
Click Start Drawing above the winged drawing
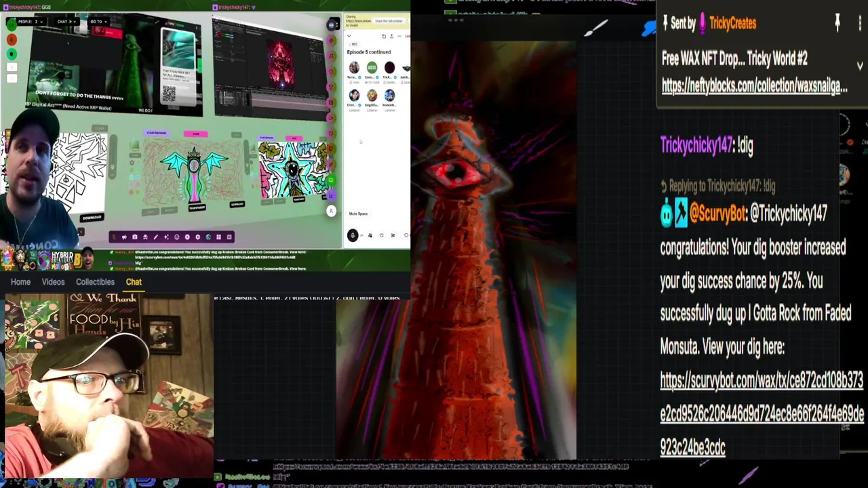click(157, 133)
